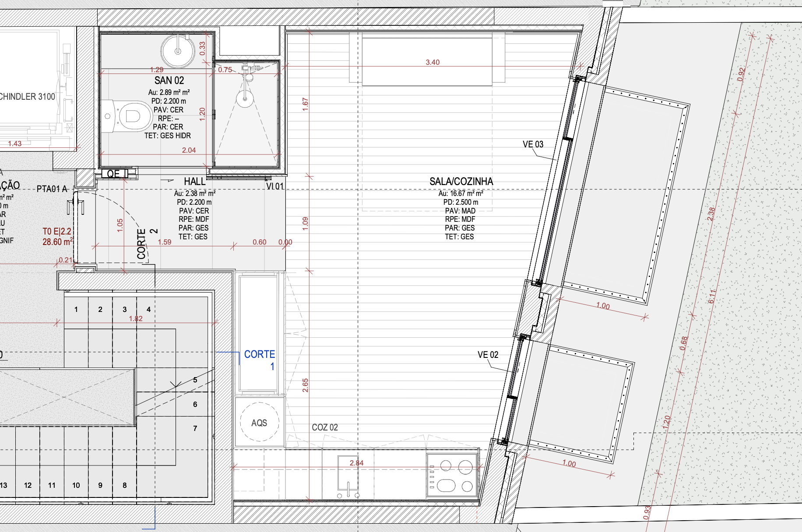Select the PTA01 A door tag
Viewport: 802px width, 532px height.
click(x=52, y=189)
